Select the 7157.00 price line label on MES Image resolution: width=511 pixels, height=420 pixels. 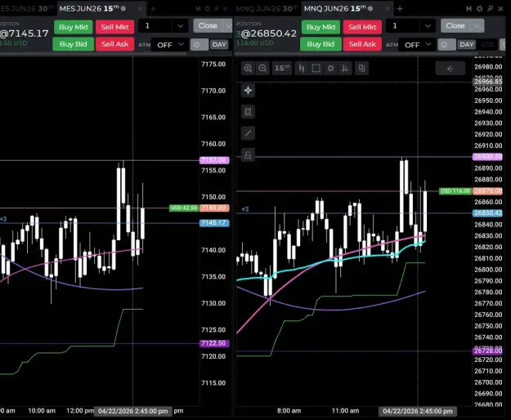click(x=214, y=160)
